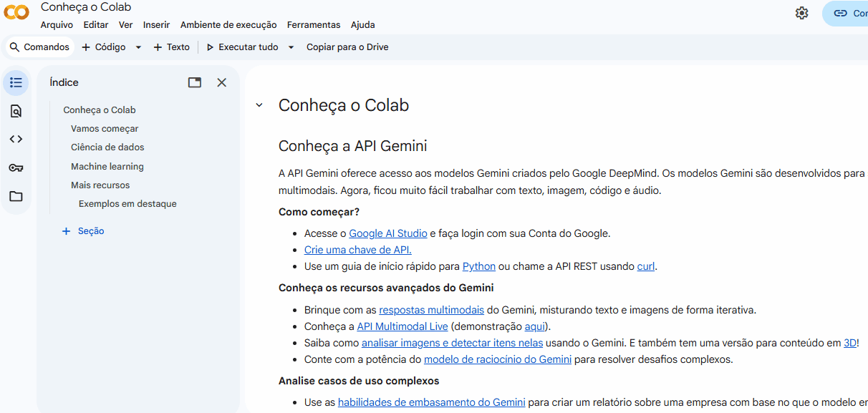Open Índice panel in a new tab
The width and height of the screenshot is (868, 413).
(194, 82)
